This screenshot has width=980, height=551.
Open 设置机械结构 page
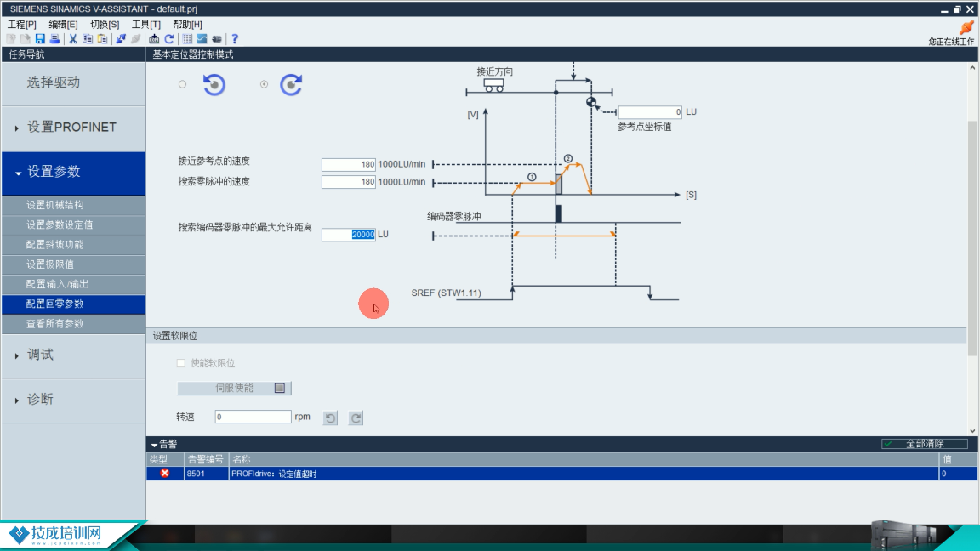(x=74, y=205)
